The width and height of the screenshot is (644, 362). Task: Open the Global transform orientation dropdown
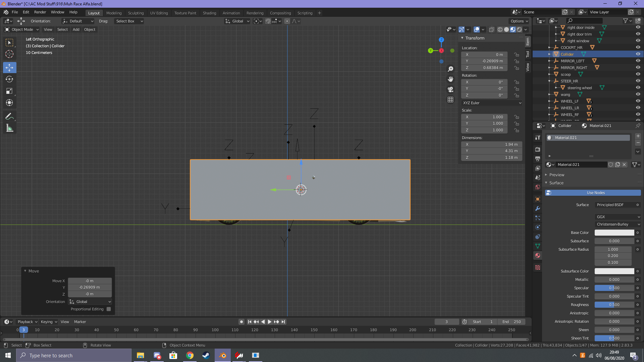click(x=237, y=21)
